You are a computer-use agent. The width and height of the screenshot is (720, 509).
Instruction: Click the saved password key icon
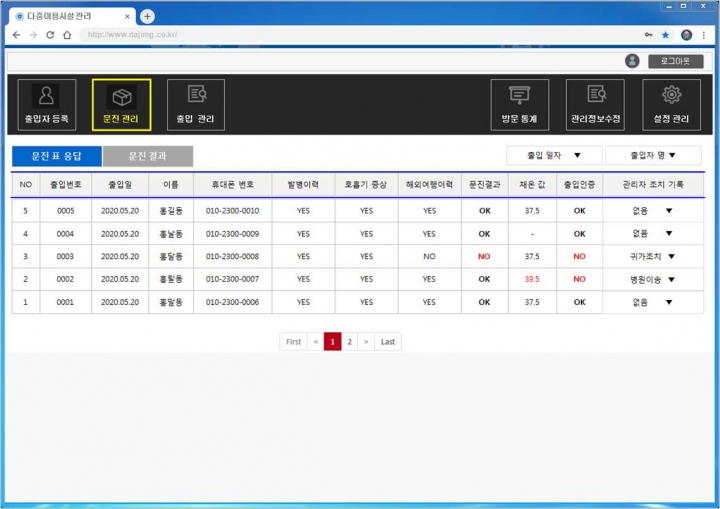(x=648, y=35)
